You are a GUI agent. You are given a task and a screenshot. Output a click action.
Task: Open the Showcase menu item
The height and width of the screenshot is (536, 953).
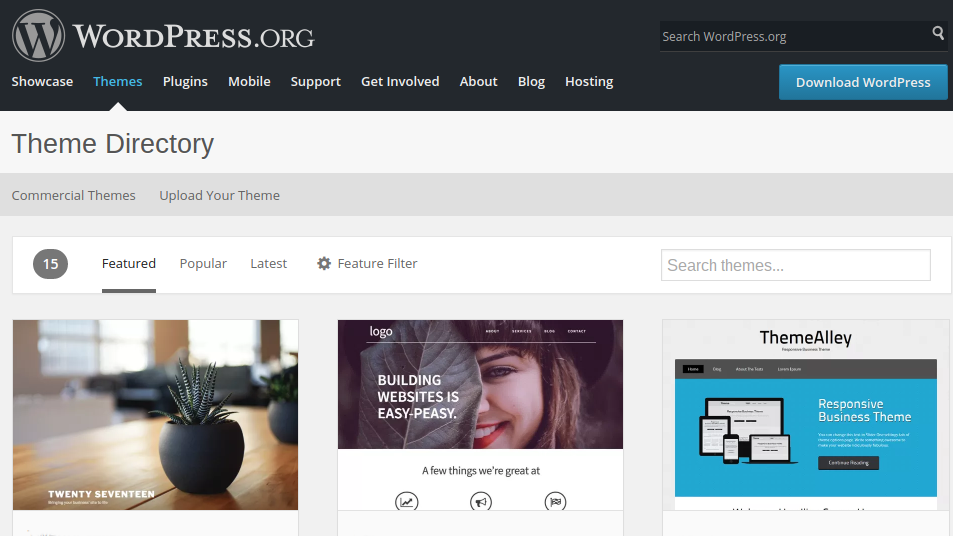click(42, 81)
